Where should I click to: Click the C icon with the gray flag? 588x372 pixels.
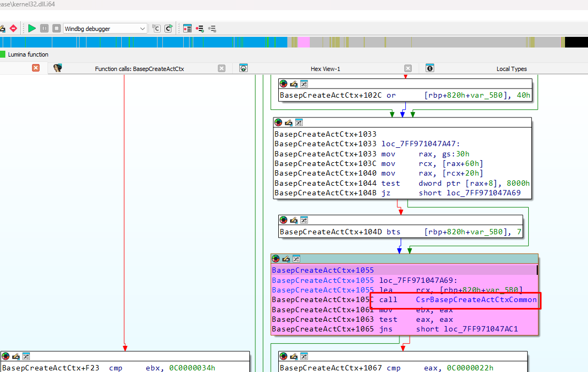tap(156, 28)
